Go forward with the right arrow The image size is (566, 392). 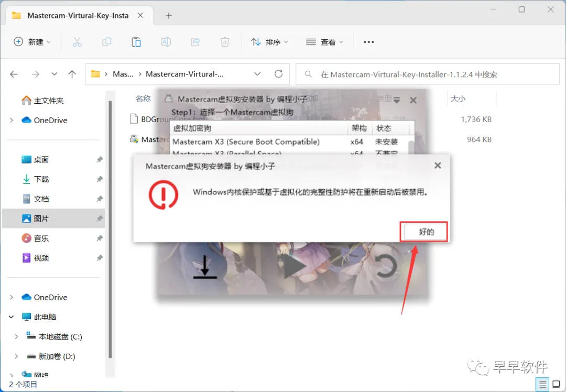[35, 74]
